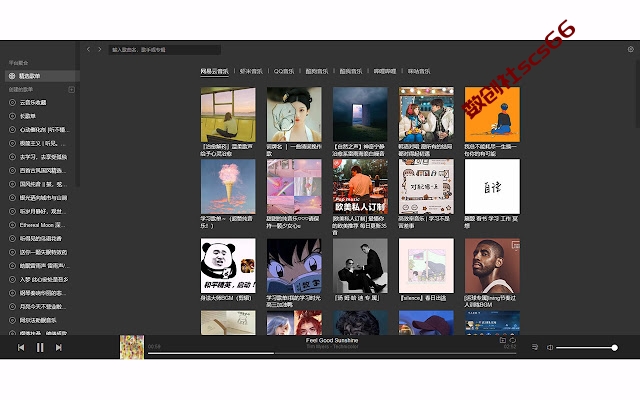Create a new playlist with plus icon
This screenshot has height=400, width=640.
click(x=71, y=89)
